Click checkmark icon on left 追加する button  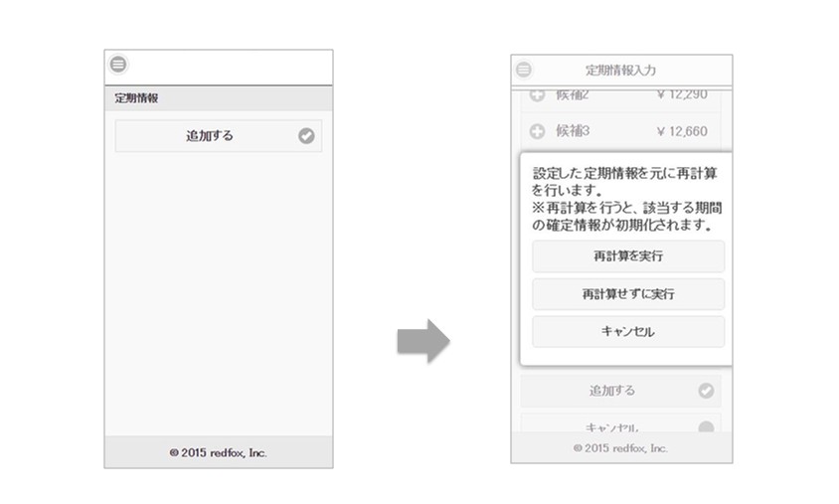coord(306,136)
